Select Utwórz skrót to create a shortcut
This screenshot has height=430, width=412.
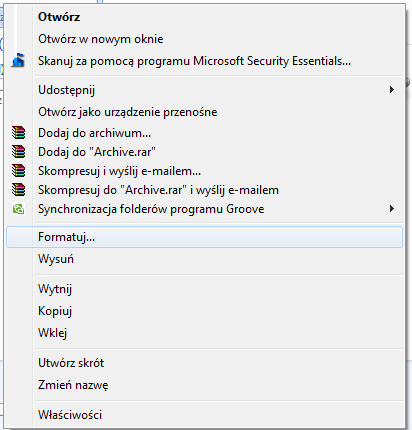71,363
